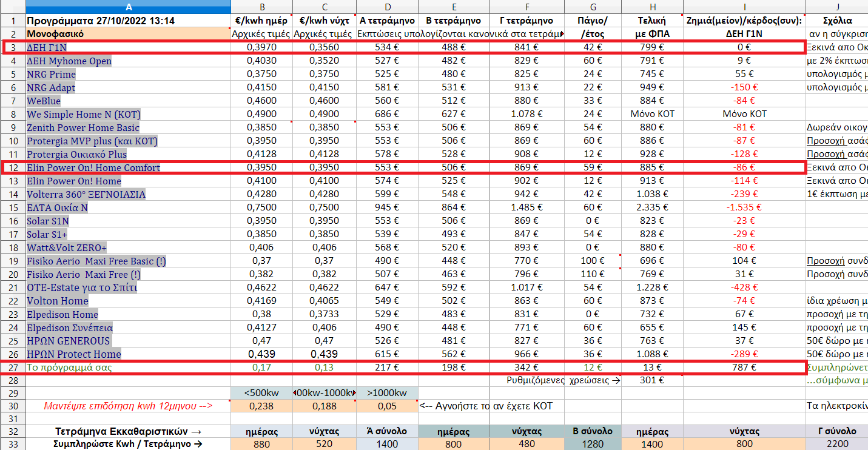868x450 pixels.
Task: Select the '2200' Γ σύνολο cell
Action: point(838,444)
